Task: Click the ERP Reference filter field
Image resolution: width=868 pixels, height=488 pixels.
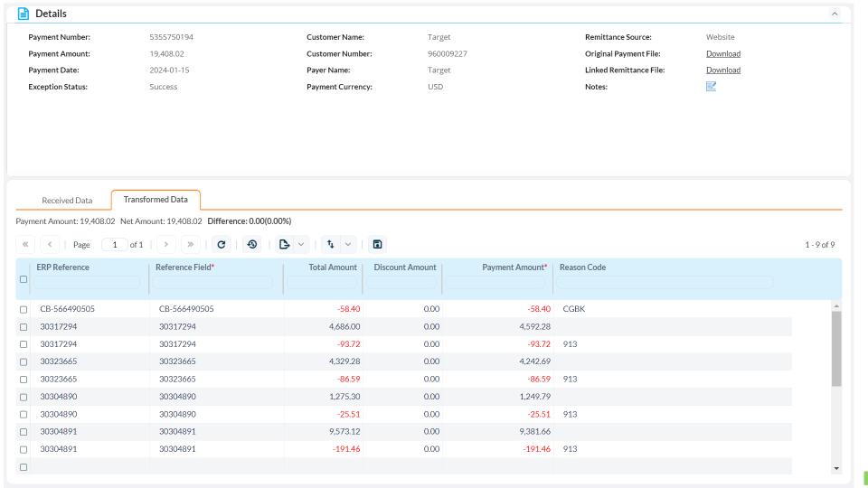Action: [x=89, y=283]
